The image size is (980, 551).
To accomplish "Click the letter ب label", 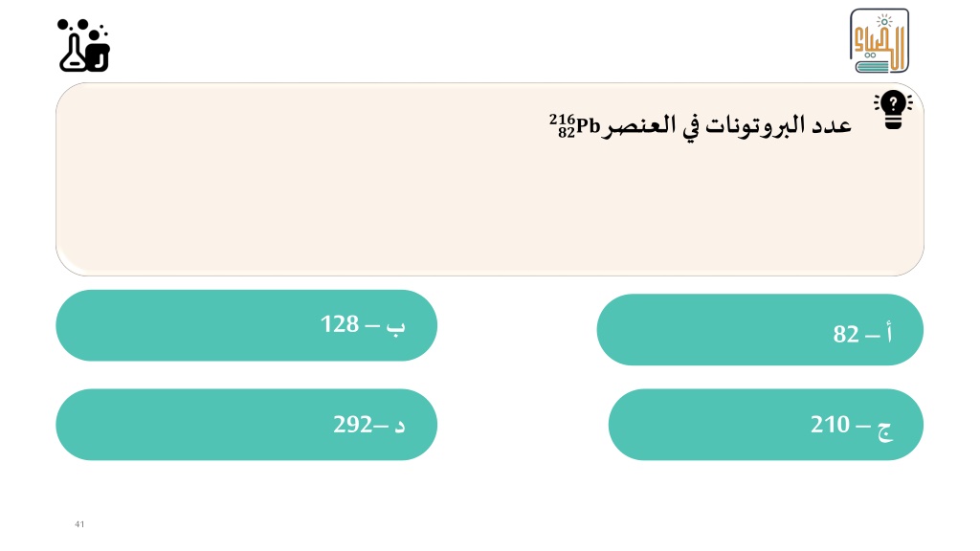I will [395, 327].
